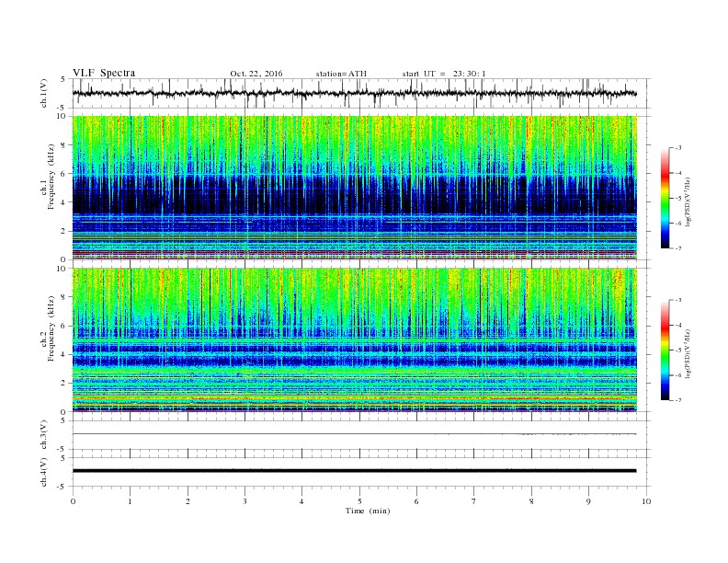Image resolution: width=728 pixels, height=563 pixels.
Task: Click the ch.3 voltage trace panel
Action: [x=361, y=434]
